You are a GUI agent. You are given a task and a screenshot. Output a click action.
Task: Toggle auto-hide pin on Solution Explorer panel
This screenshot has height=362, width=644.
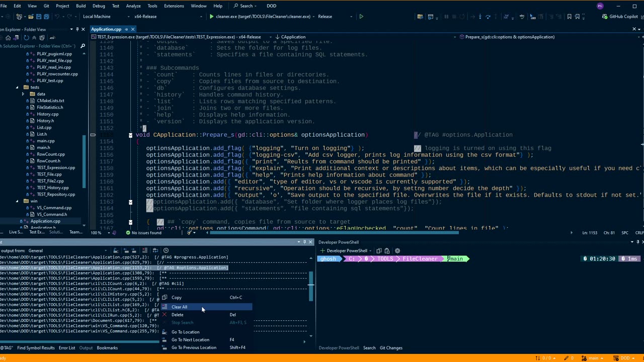pyautogui.click(x=77, y=29)
